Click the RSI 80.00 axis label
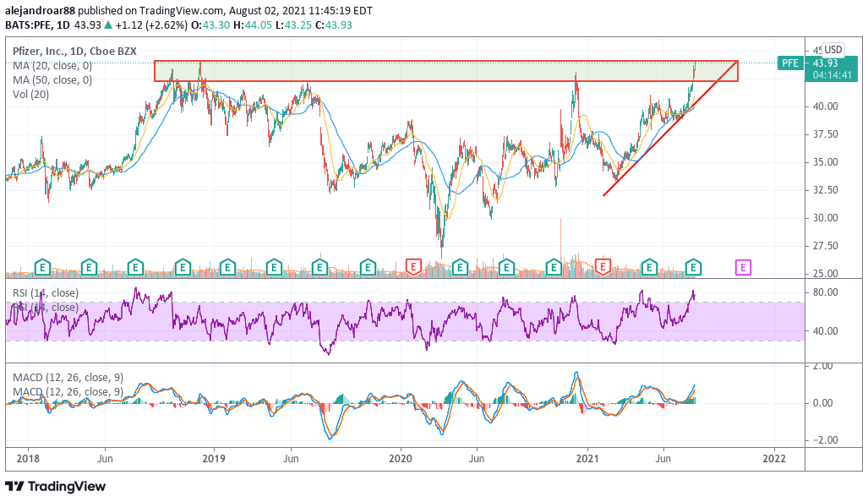 [826, 292]
